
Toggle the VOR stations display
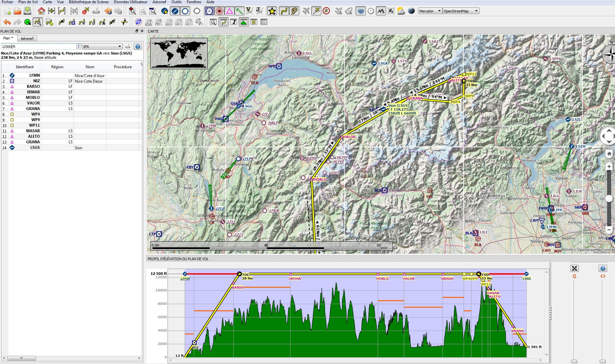tap(209, 11)
